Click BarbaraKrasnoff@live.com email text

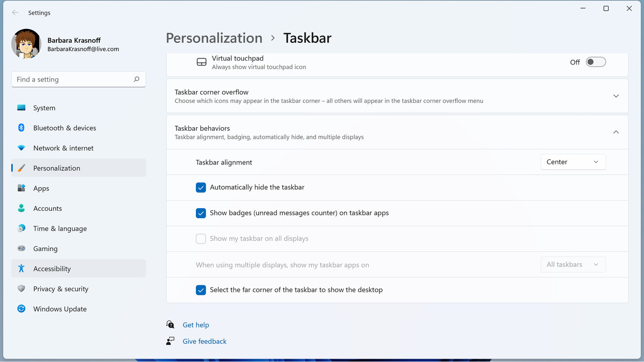tap(83, 49)
